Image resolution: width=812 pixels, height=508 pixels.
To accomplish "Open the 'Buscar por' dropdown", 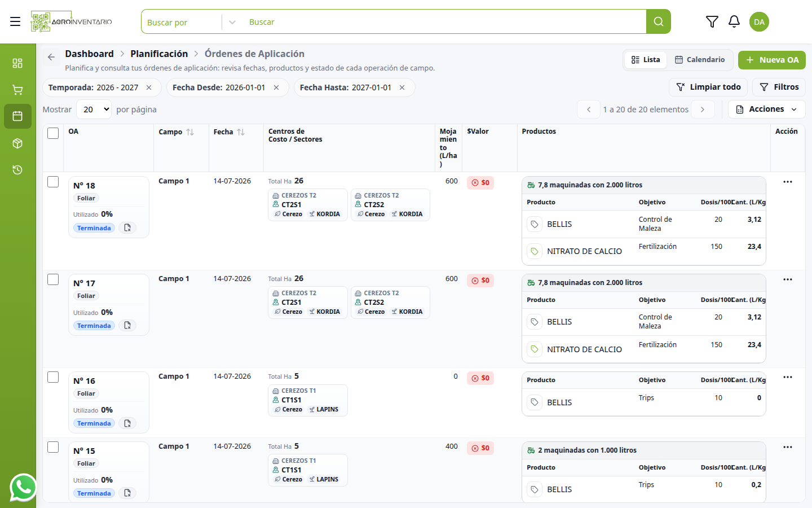I will 191,22.
